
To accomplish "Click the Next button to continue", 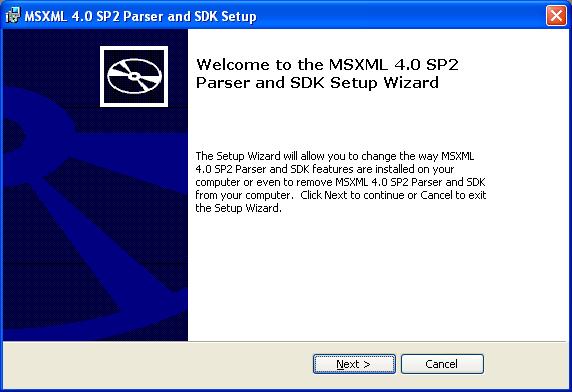I will pos(354,364).
